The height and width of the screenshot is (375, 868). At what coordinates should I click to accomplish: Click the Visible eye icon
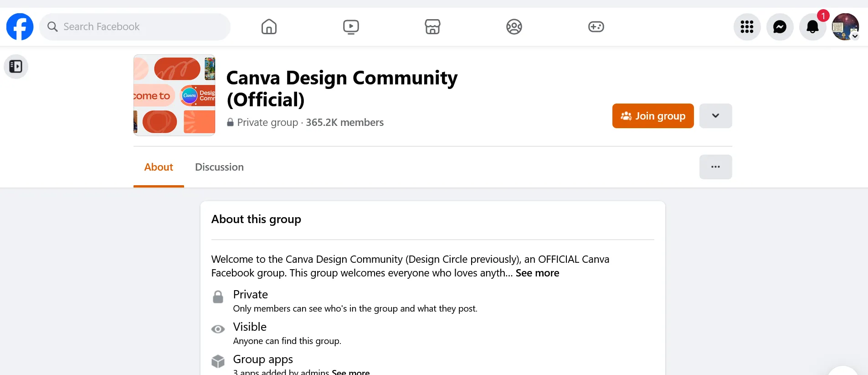(x=218, y=329)
